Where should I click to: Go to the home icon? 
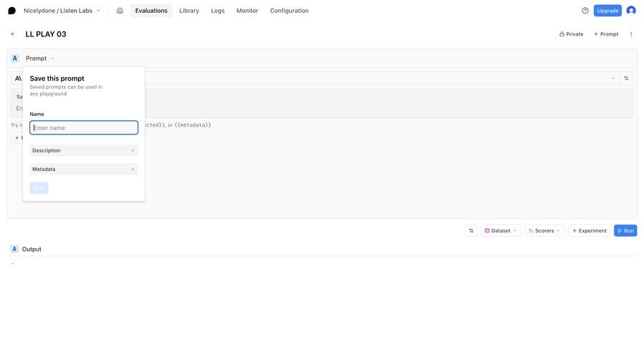pos(119,11)
